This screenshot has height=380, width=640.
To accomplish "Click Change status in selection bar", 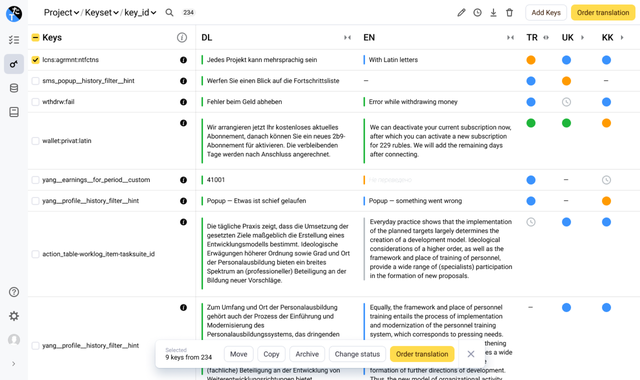I will tap(358, 354).
